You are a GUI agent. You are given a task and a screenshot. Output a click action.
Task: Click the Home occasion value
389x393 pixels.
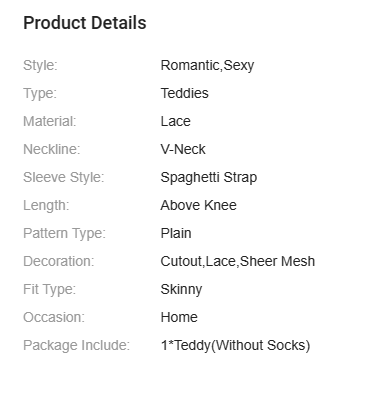[179, 317]
